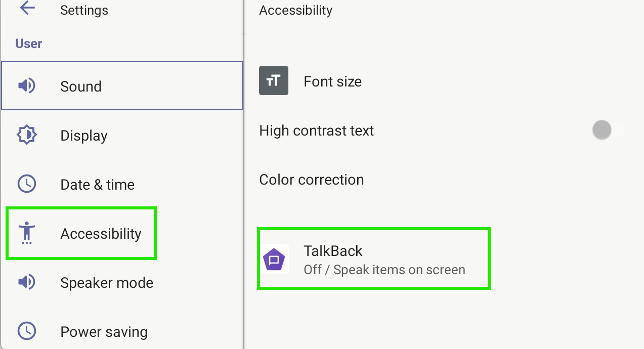Select Date & time in sidebar

tap(122, 184)
